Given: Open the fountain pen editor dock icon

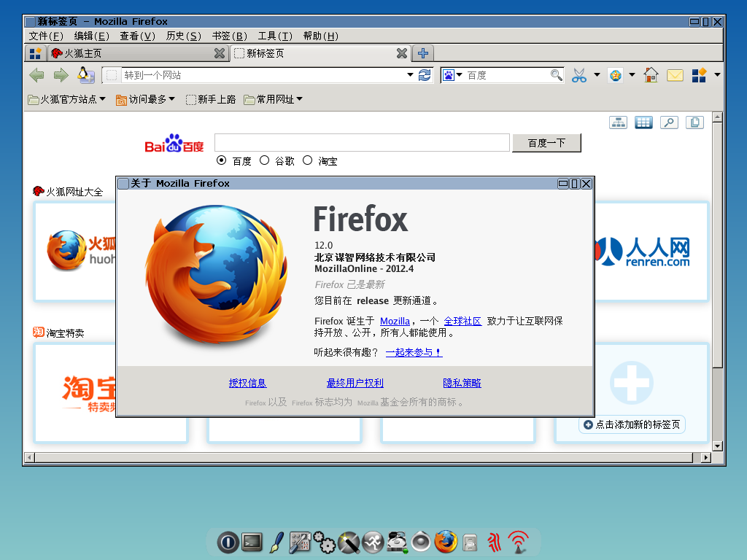Looking at the screenshot, I should 276,542.
